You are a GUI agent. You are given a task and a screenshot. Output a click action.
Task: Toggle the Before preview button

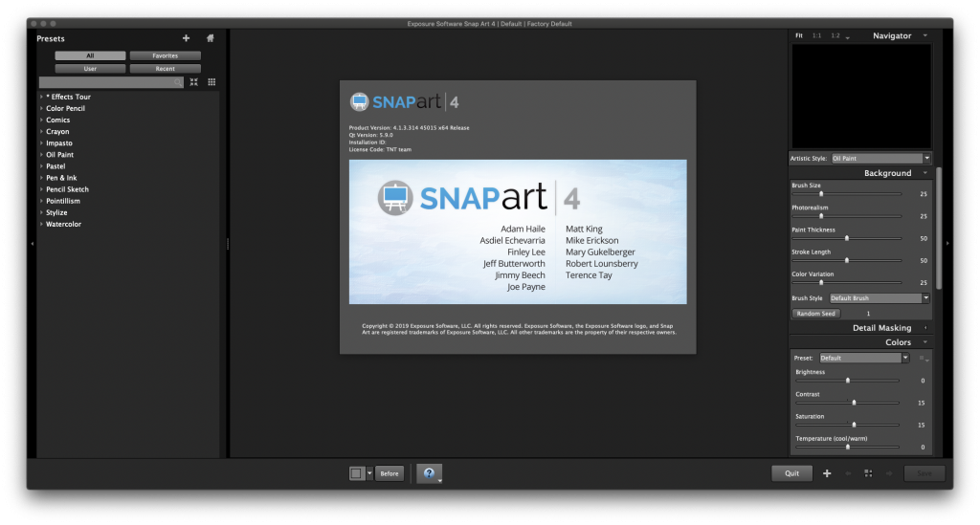390,473
